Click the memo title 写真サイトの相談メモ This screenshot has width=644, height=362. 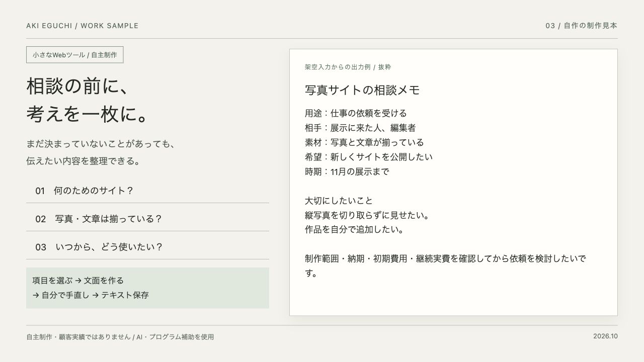[362, 90]
